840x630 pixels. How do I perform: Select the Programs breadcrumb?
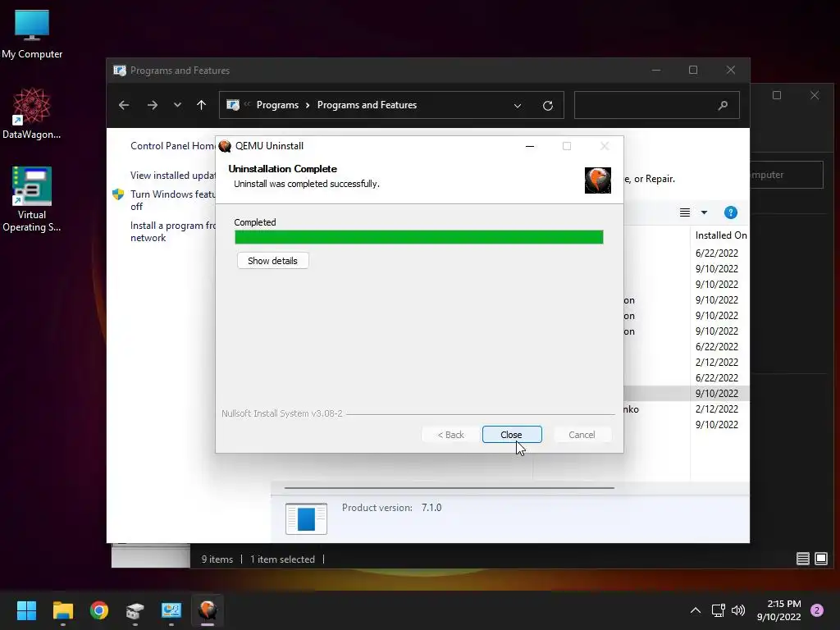click(277, 105)
